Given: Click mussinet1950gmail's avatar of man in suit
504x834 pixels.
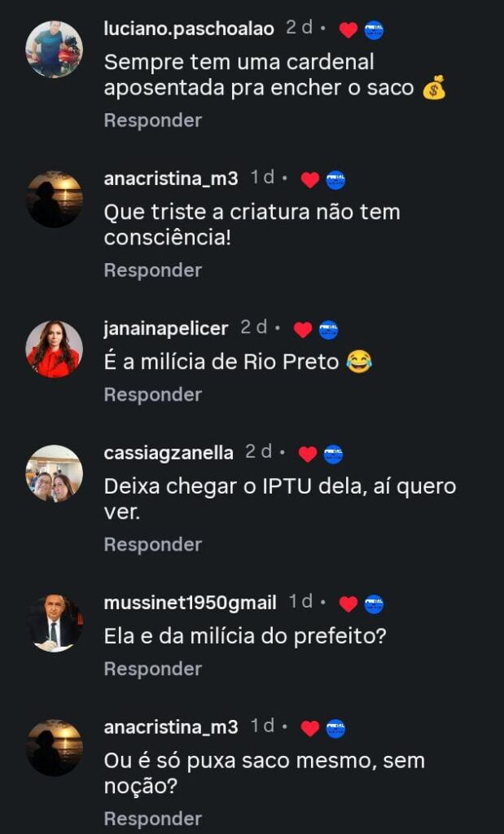Looking at the screenshot, I should click(55, 623).
